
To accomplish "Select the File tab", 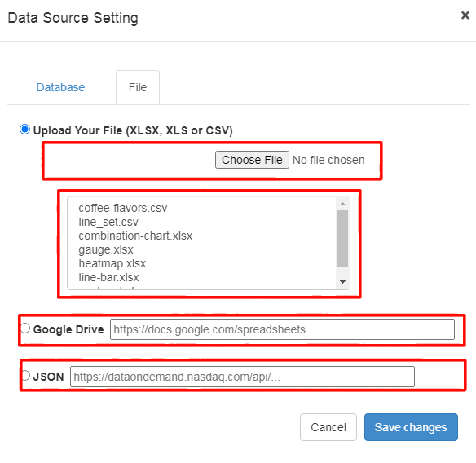I will click(x=138, y=87).
